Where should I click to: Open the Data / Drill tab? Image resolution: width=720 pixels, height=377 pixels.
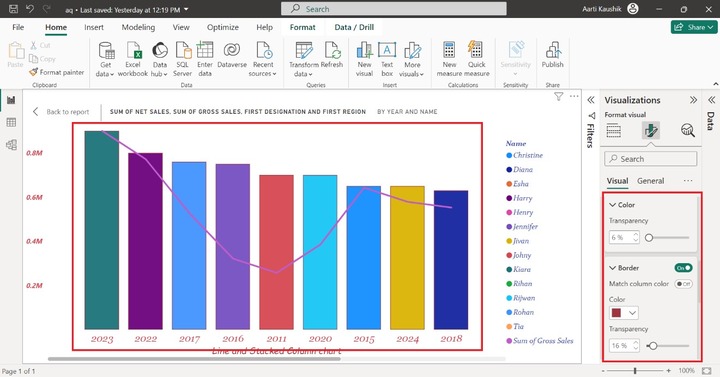354,27
